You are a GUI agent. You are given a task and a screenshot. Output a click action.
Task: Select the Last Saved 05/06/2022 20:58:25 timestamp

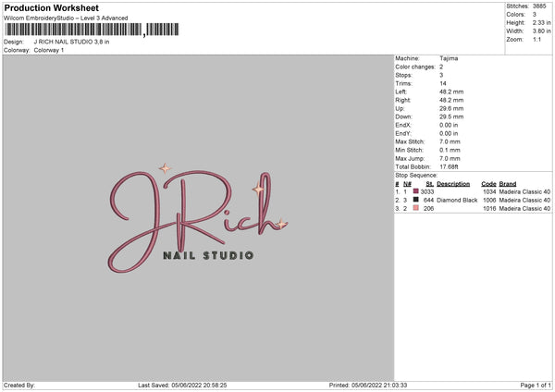(182, 386)
